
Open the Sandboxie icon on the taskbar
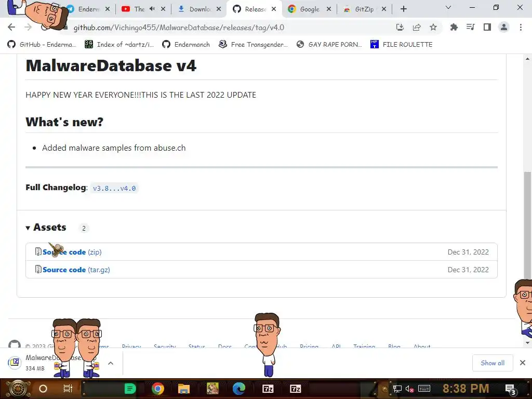coord(212,389)
